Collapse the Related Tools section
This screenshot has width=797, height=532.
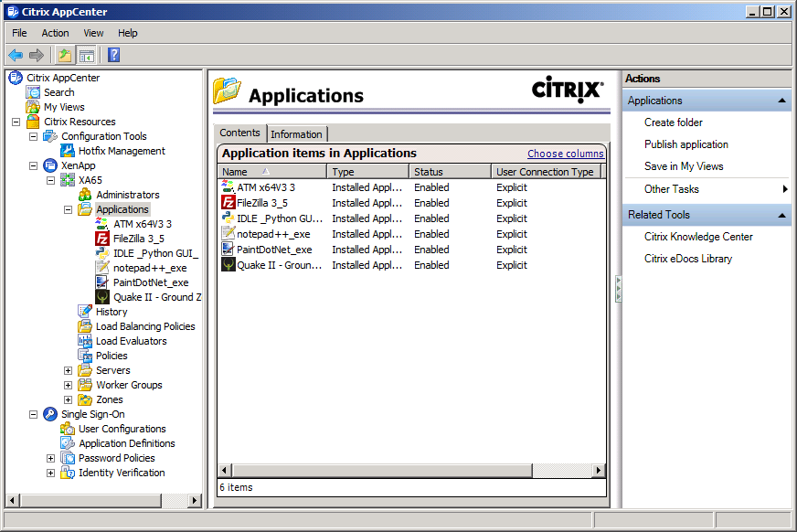781,215
